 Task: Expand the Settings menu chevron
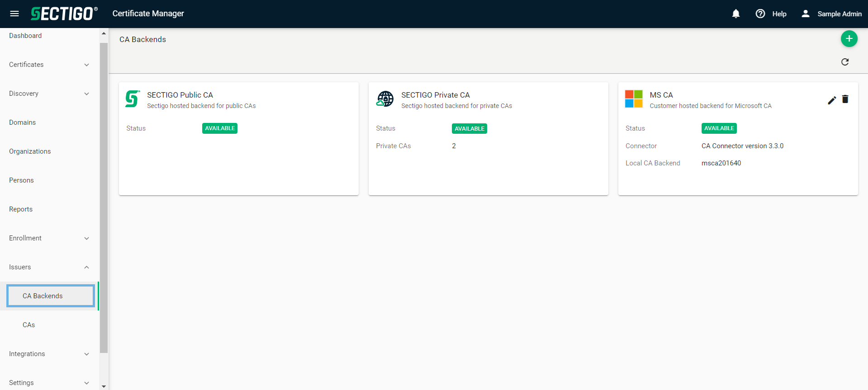pyautogui.click(x=86, y=383)
